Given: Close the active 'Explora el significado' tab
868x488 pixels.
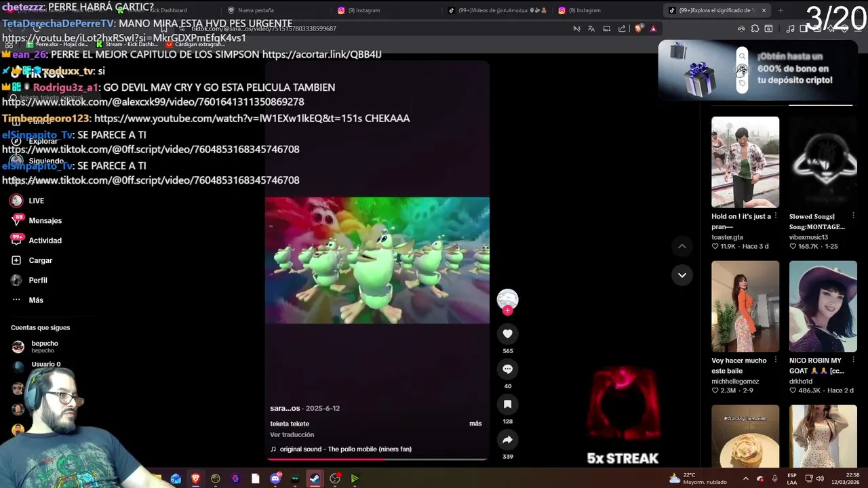Looking at the screenshot, I should [x=764, y=10].
